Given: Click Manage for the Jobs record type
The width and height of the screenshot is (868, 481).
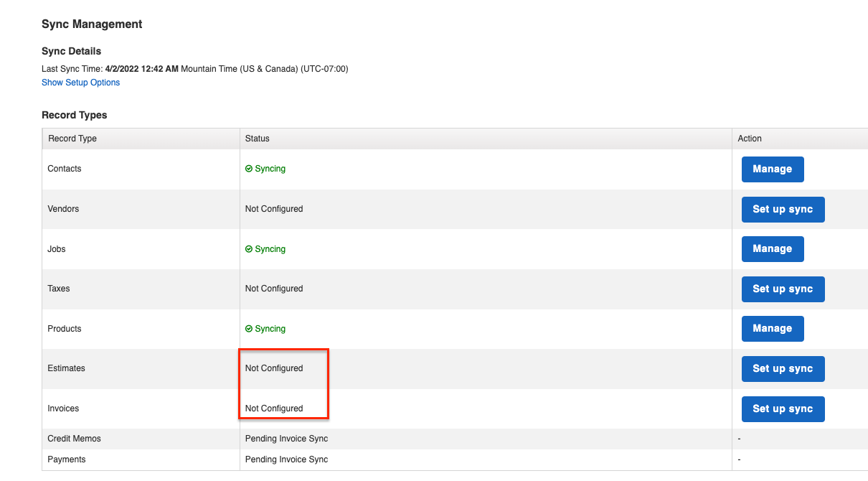Looking at the screenshot, I should click(x=773, y=248).
